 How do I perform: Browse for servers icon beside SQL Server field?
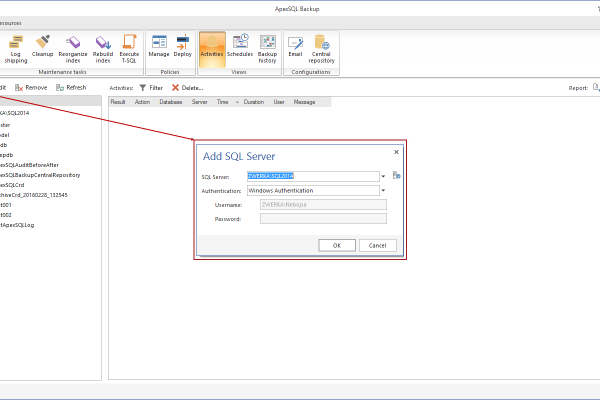tap(396, 176)
